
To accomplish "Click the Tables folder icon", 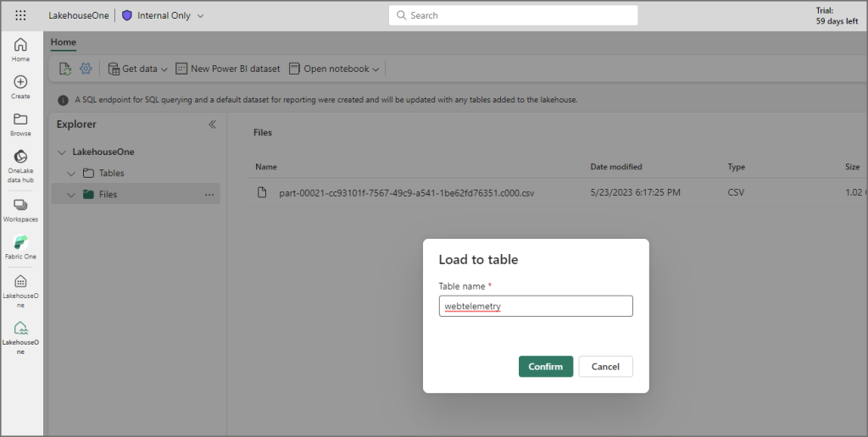I will (88, 173).
